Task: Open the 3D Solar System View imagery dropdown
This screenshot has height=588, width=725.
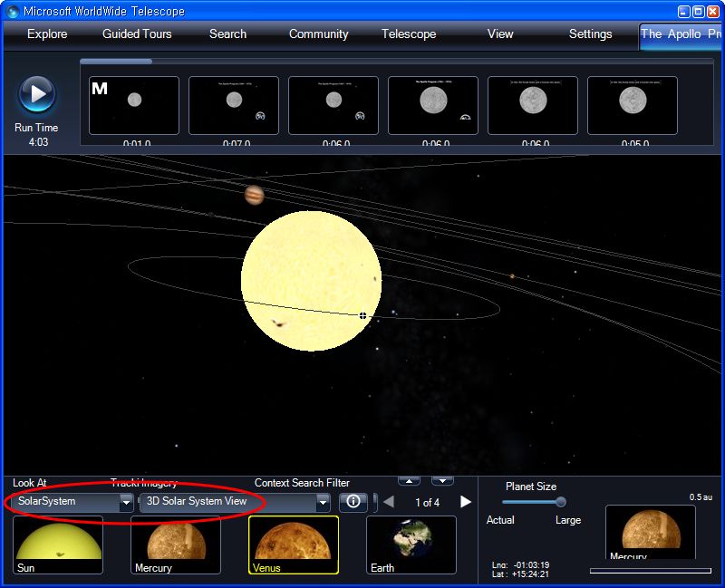Action: [235, 502]
